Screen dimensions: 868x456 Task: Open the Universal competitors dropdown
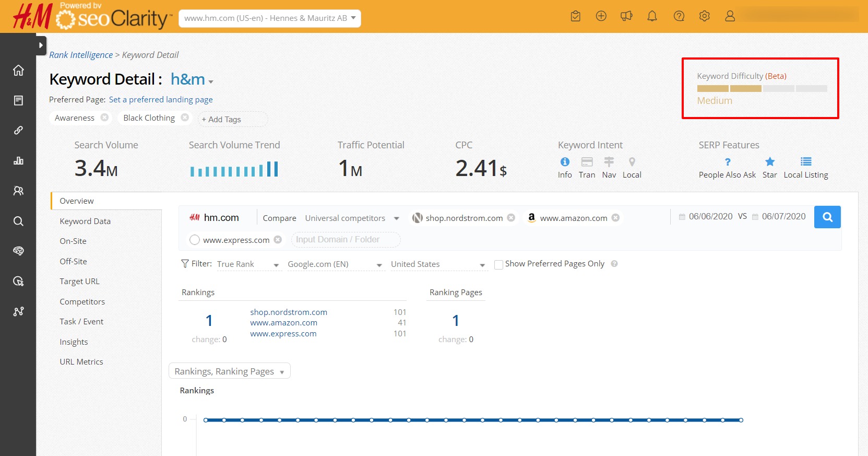point(352,218)
